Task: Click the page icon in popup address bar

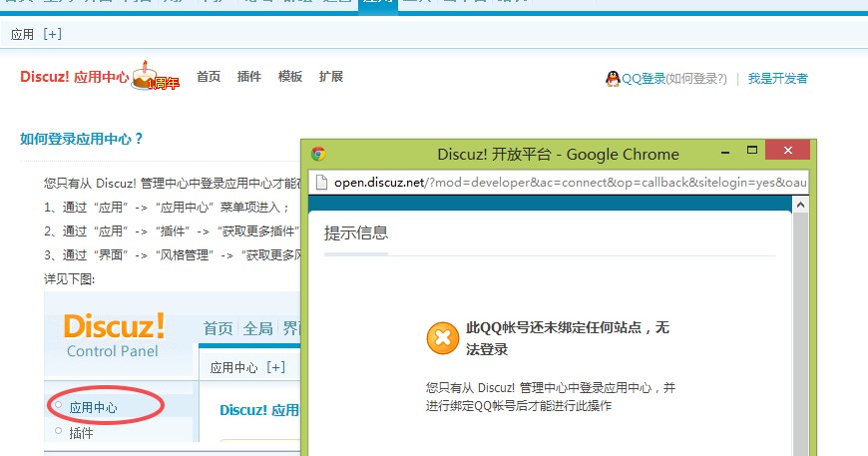Action: point(321,182)
